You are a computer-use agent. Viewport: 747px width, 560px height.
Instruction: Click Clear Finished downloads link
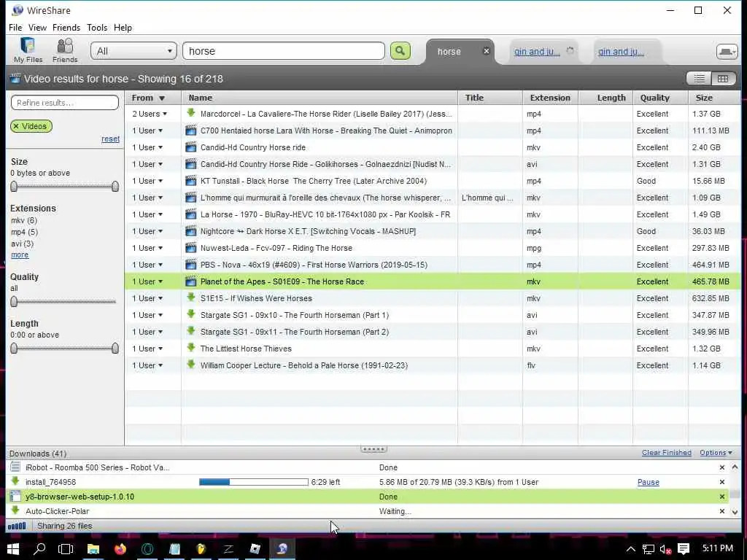pos(667,452)
